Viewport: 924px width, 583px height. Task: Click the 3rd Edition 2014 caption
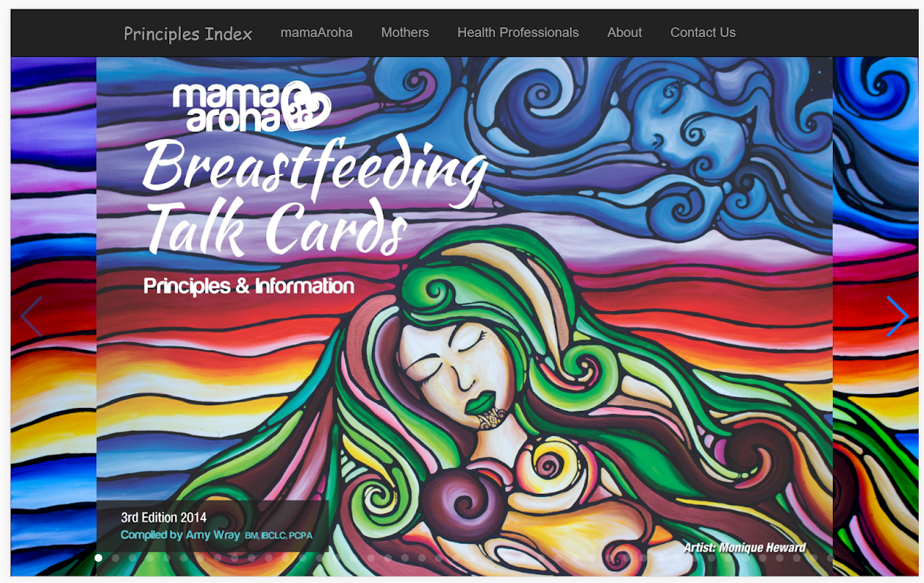(163, 518)
